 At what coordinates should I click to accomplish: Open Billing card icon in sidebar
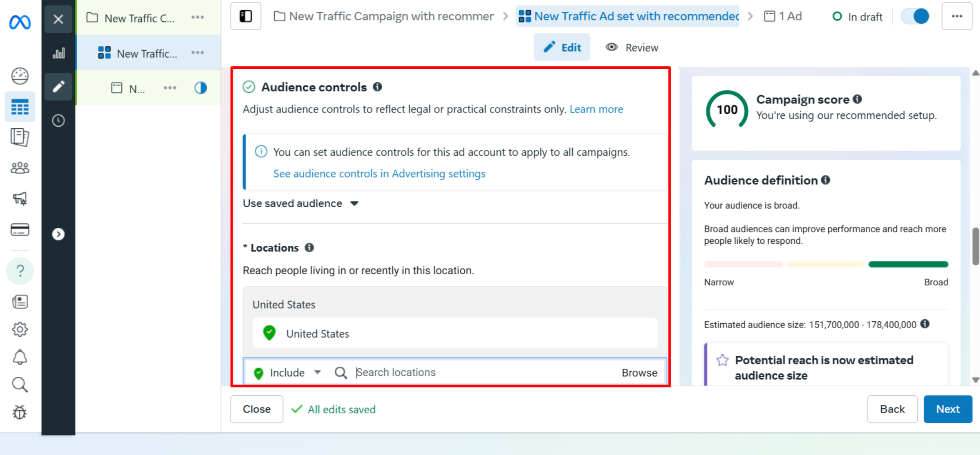click(x=20, y=230)
